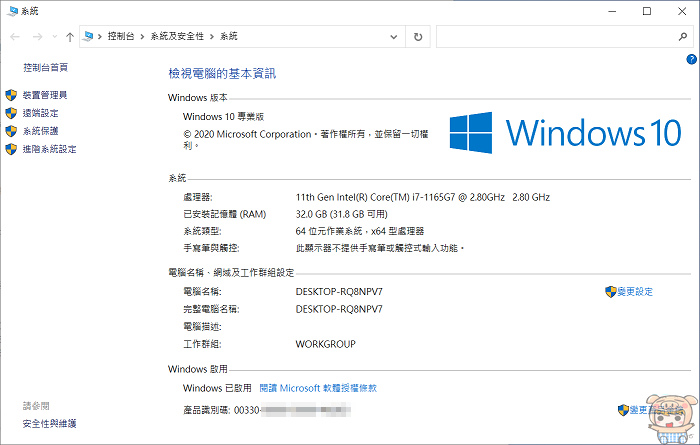Click the search magnifier icon
Screen dimensions: 700x445
point(683,37)
